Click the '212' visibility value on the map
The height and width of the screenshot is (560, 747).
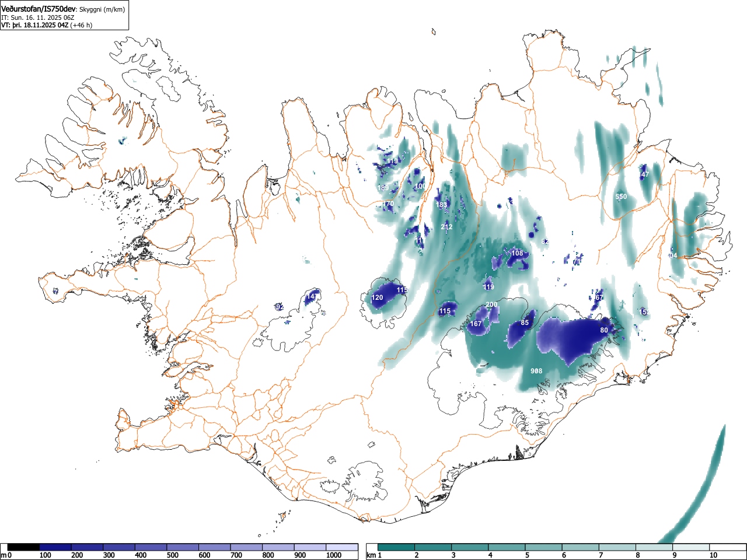pos(446,228)
